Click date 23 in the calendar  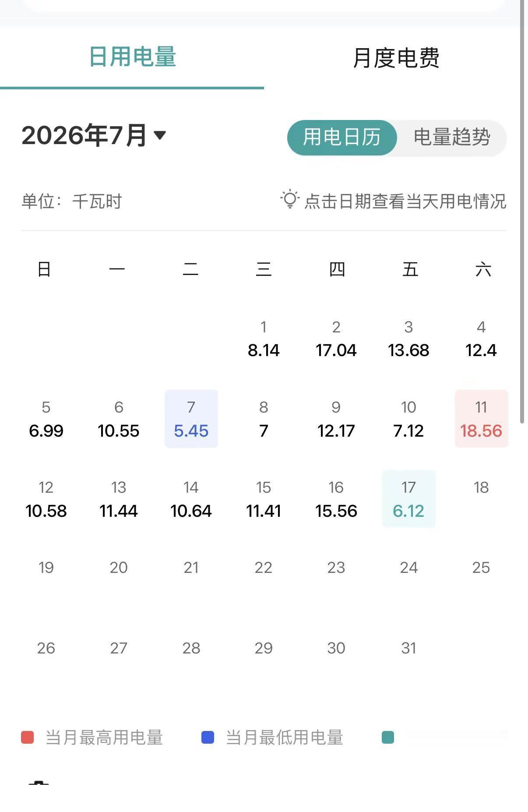tap(336, 568)
